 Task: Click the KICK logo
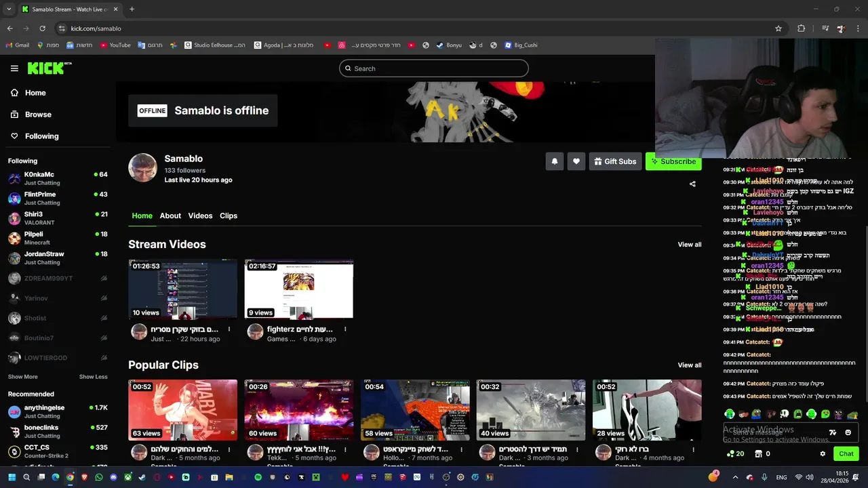click(49, 68)
